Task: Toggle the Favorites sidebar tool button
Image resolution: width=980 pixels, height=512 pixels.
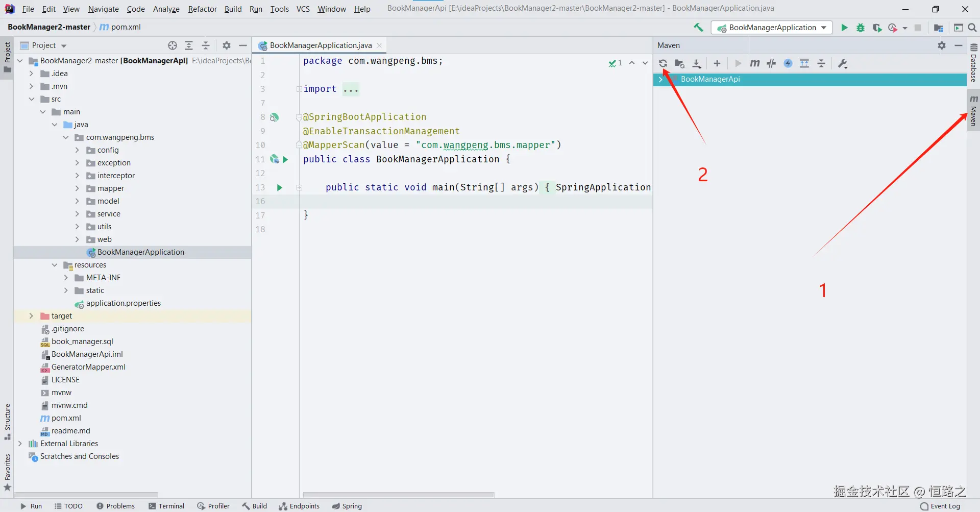Action: pos(7,472)
